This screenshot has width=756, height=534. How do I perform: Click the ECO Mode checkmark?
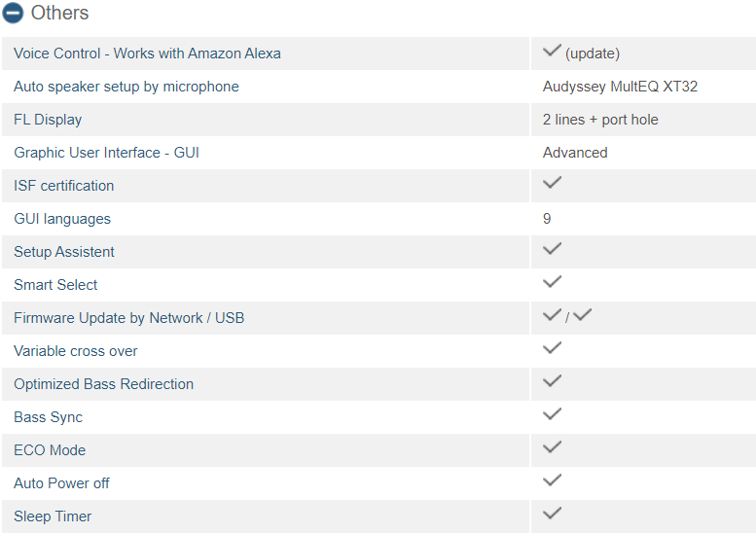pyautogui.click(x=552, y=447)
